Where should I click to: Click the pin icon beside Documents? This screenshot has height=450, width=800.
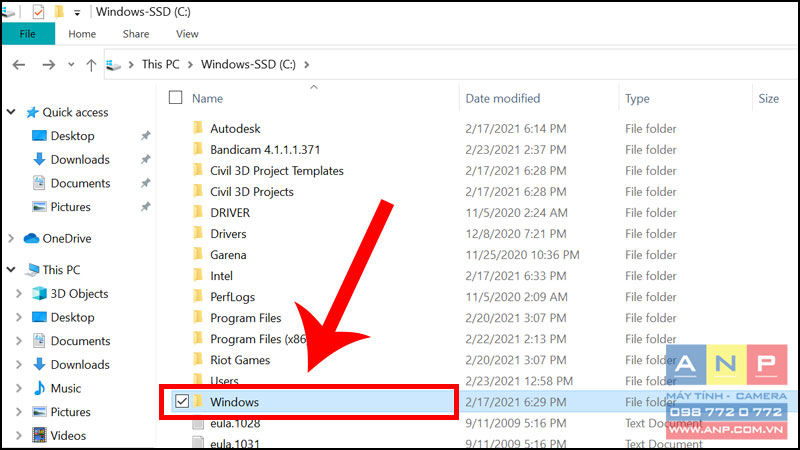(x=145, y=183)
